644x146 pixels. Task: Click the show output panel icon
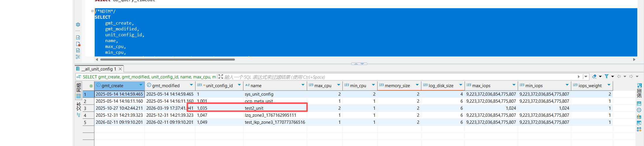(x=78, y=37)
